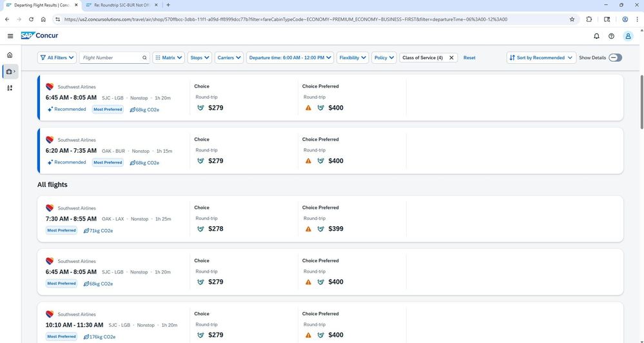Viewport: 644px width, 343px height.
Task: Select $279 Choice fare on 6:20 AM OAK - BUR
Action: [215, 161]
